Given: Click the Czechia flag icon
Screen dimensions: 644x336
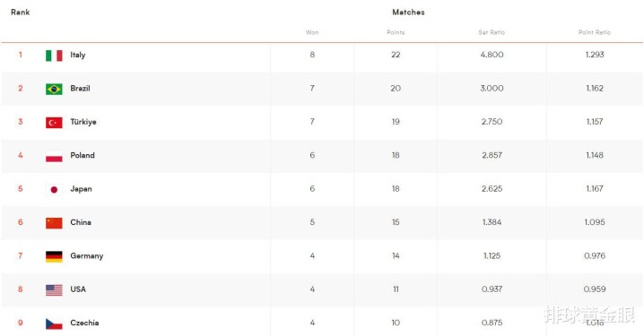Looking at the screenshot, I should click(54, 323).
